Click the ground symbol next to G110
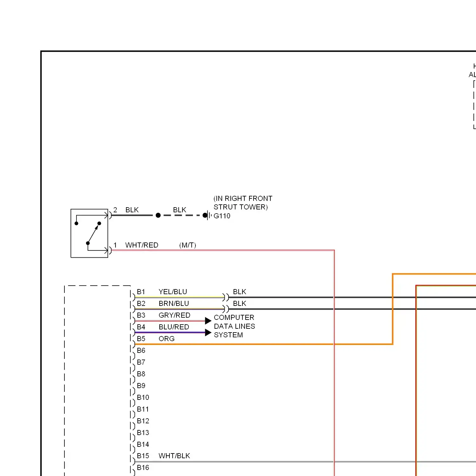 (208, 215)
